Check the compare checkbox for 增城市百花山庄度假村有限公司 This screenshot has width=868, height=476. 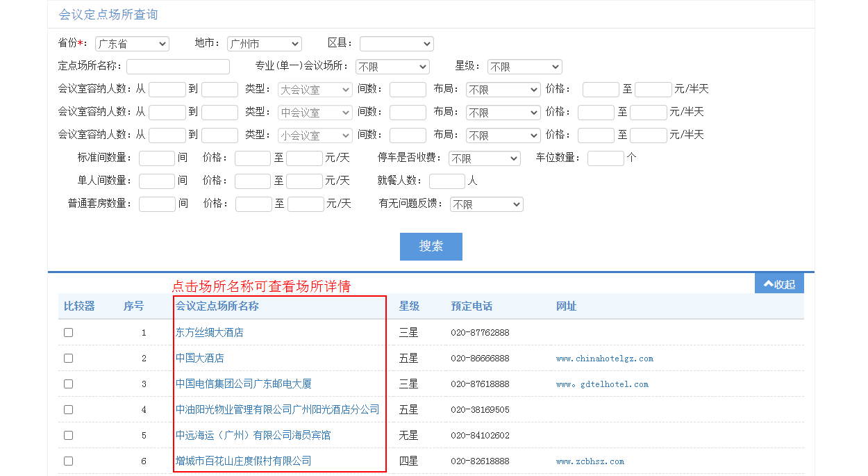67,460
